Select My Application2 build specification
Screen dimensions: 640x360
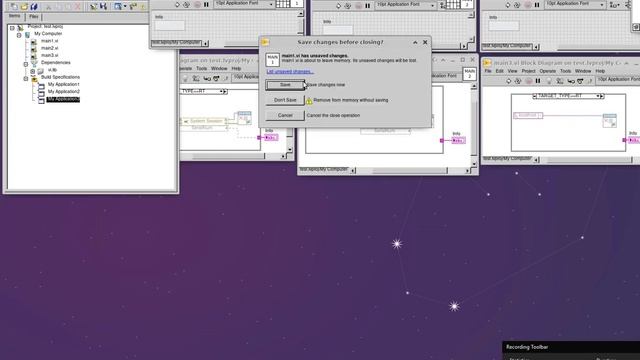[63, 91]
